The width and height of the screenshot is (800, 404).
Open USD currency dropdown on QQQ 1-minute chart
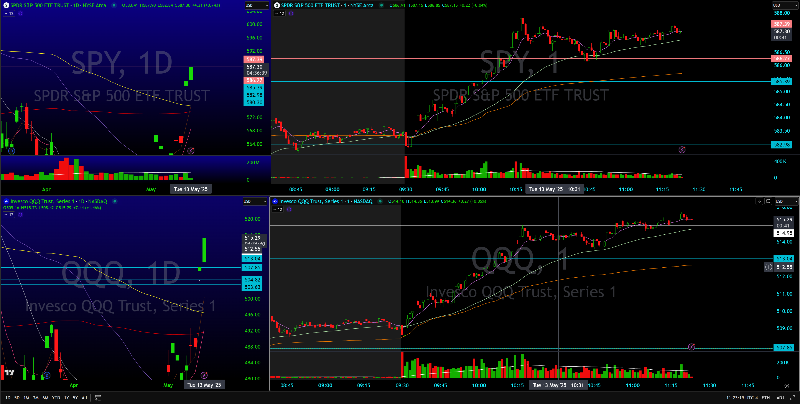point(785,201)
